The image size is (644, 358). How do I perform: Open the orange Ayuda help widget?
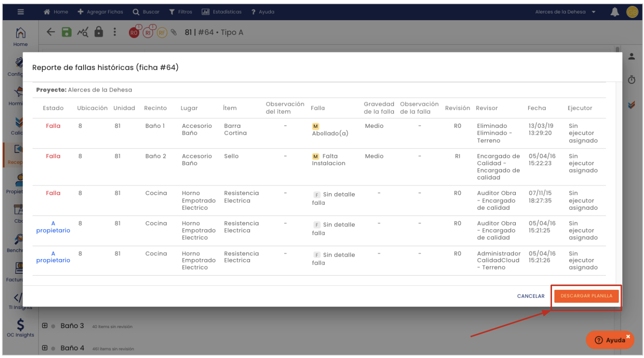point(610,340)
